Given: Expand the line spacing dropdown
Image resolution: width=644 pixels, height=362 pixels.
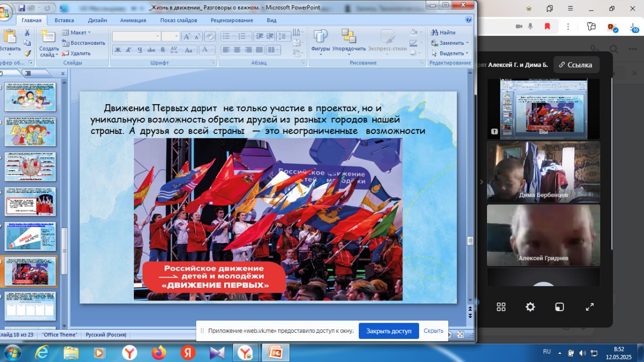Looking at the screenshot, I should [x=284, y=36].
